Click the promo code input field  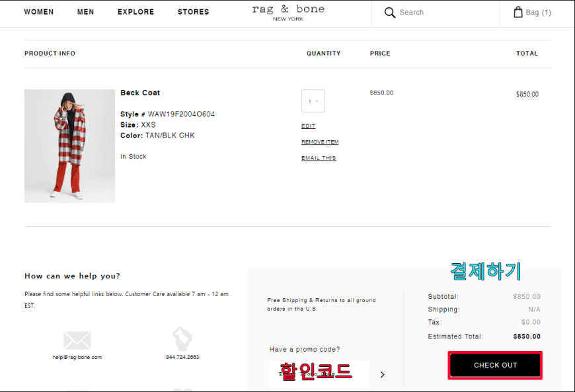pyautogui.click(x=319, y=374)
